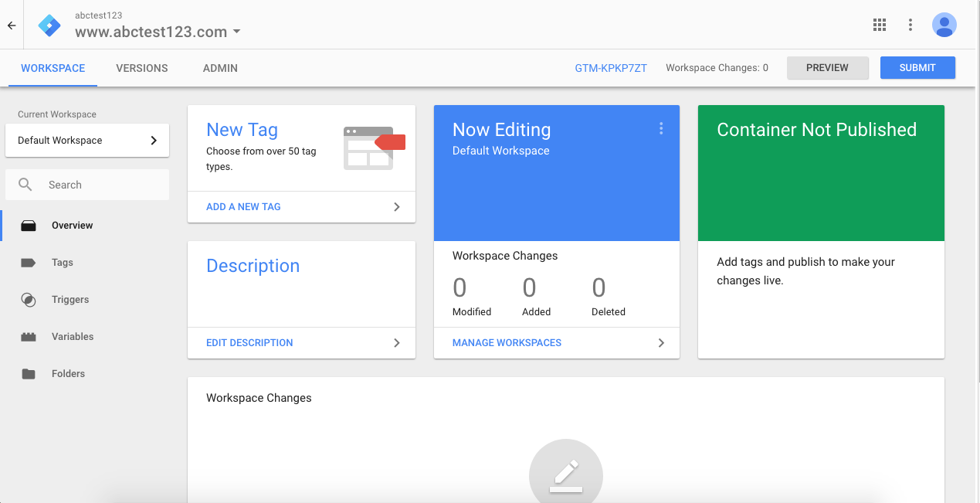Image resolution: width=980 pixels, height=503 pixels.
Task: Select Variables in the sidebar
Action: [73, 337]
